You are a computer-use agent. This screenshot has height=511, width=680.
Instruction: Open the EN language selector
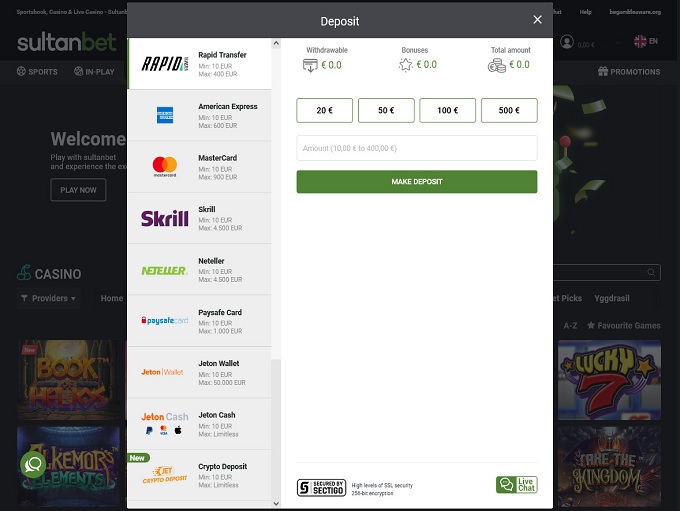tap(646, 41)
